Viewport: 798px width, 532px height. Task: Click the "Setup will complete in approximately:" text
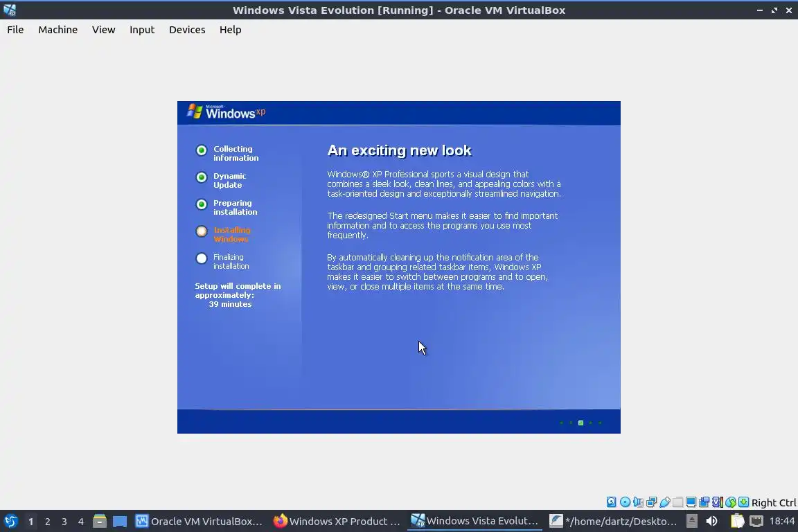pyautogui.click(x=238, y=291)
